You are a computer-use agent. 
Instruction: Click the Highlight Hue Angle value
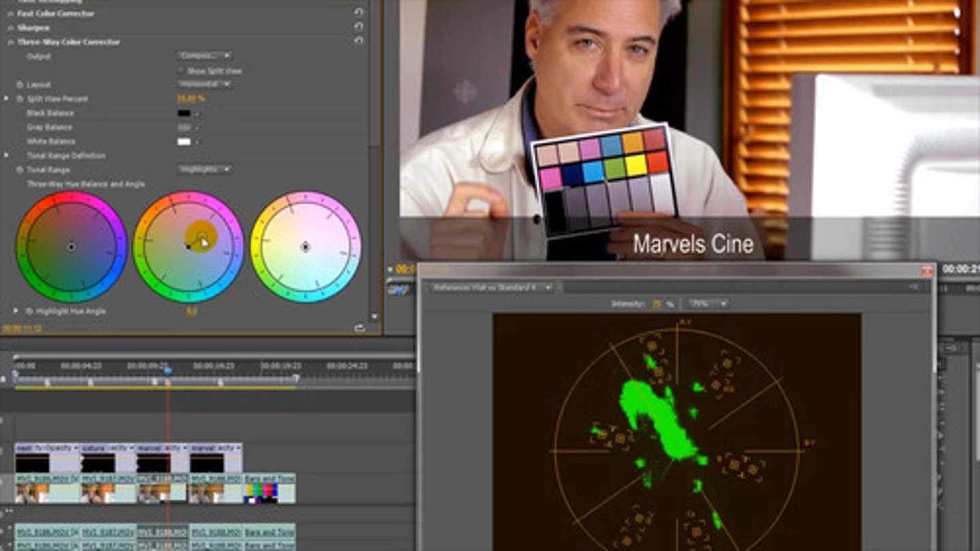(192, 311)
